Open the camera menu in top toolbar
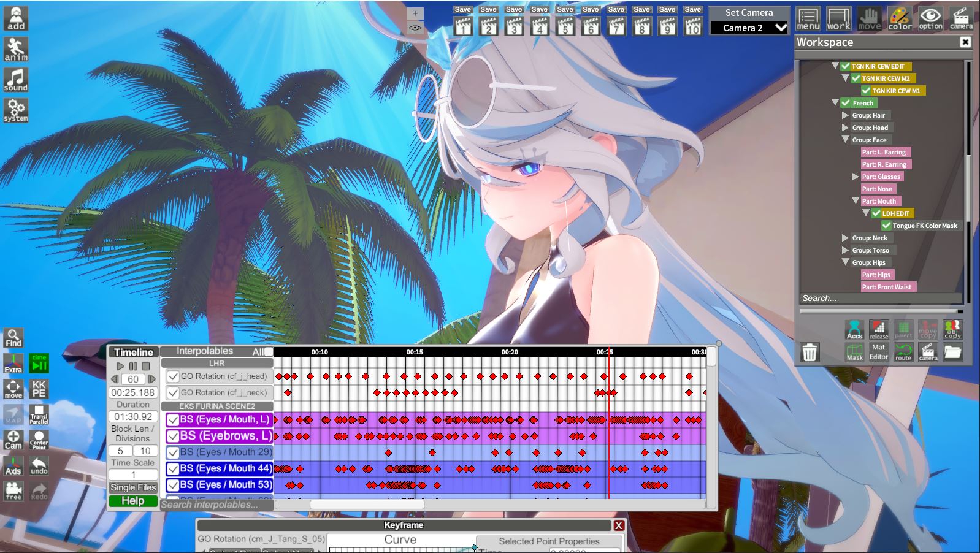This screenshot has height=553, width=980. 962,18
